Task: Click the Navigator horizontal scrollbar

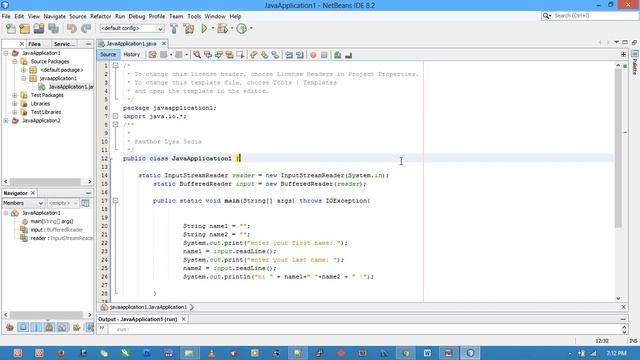Action: (46, 314)
